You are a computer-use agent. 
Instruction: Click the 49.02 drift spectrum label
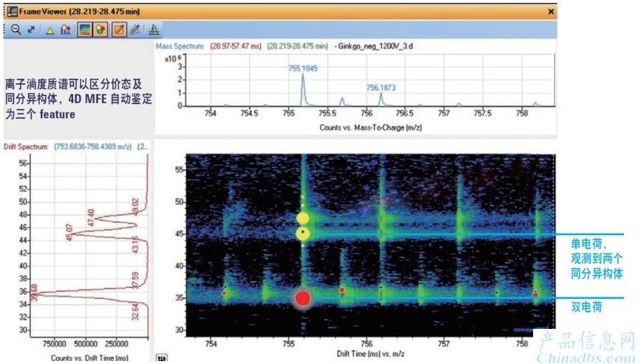tap(135, 207)
